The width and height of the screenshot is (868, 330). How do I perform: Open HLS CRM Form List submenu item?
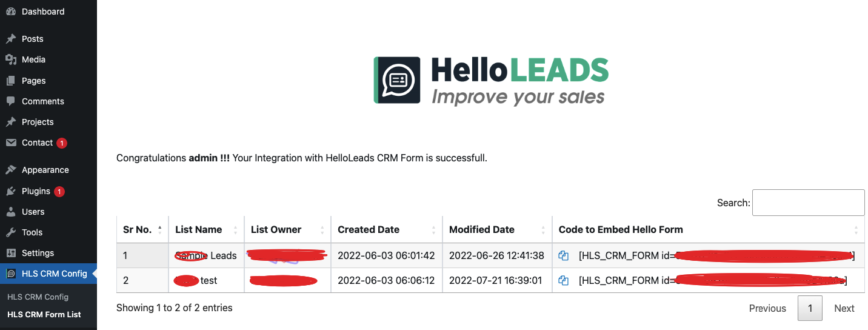point(44,314)
